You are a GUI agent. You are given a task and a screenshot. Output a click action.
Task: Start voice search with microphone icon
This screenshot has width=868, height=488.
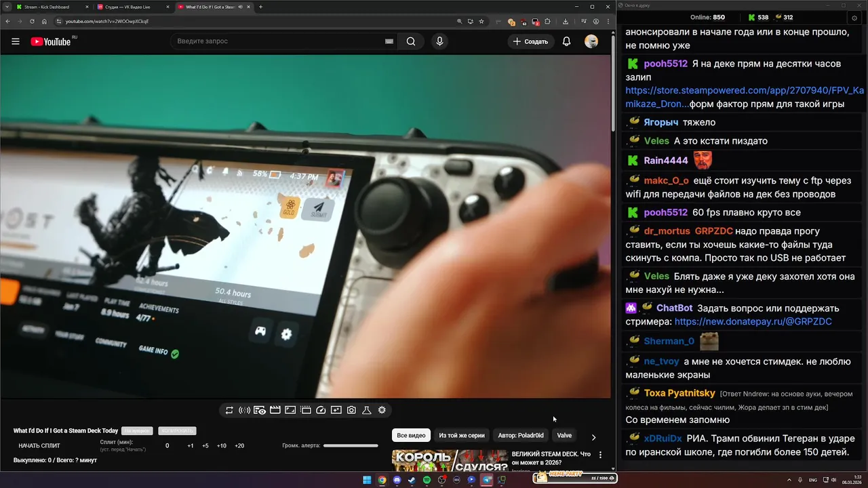(439, 41)
